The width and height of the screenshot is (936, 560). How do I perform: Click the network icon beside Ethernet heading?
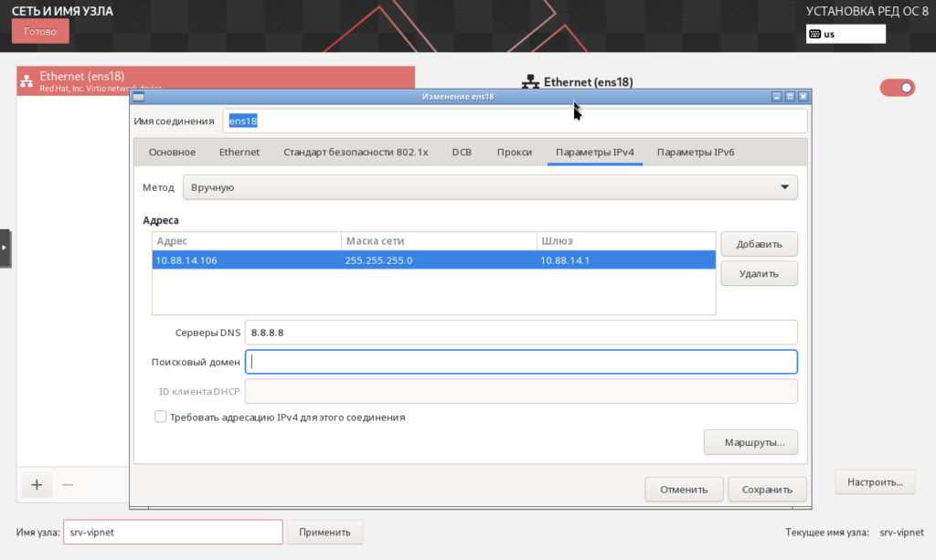pyautogui.click(x=530, y=82)
